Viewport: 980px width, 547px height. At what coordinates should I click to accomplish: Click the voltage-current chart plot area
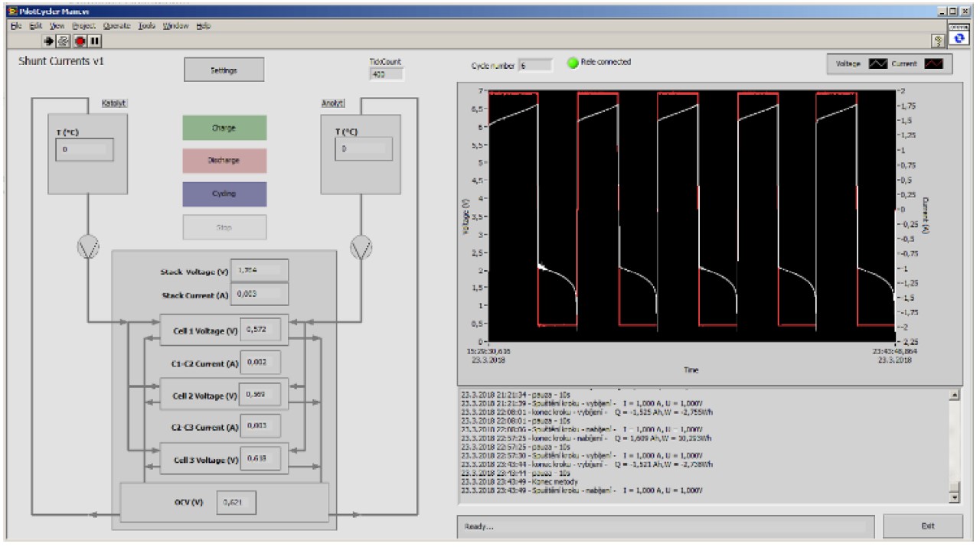pyautogui.click(x=692, y=216)
